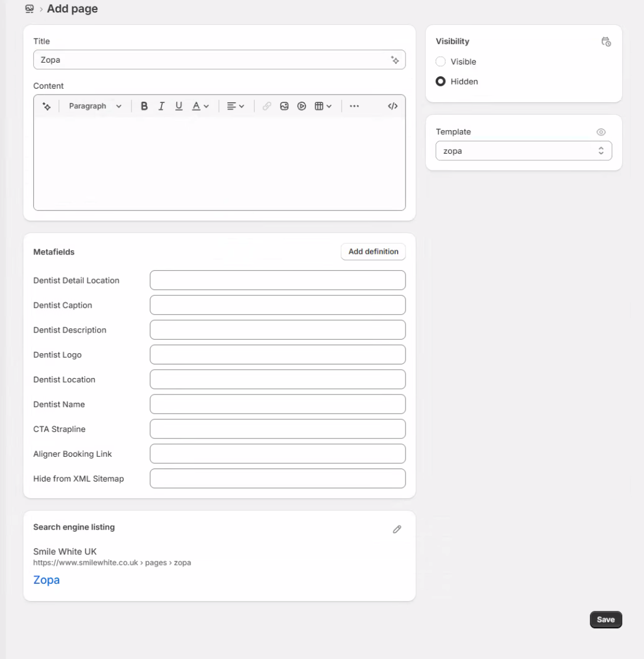Open the Template zopa dropdown
The image size is (644, 659).
point(524,151)
